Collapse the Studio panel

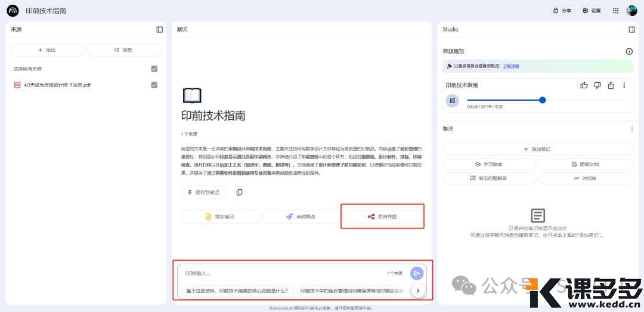(x=631, y=29)
